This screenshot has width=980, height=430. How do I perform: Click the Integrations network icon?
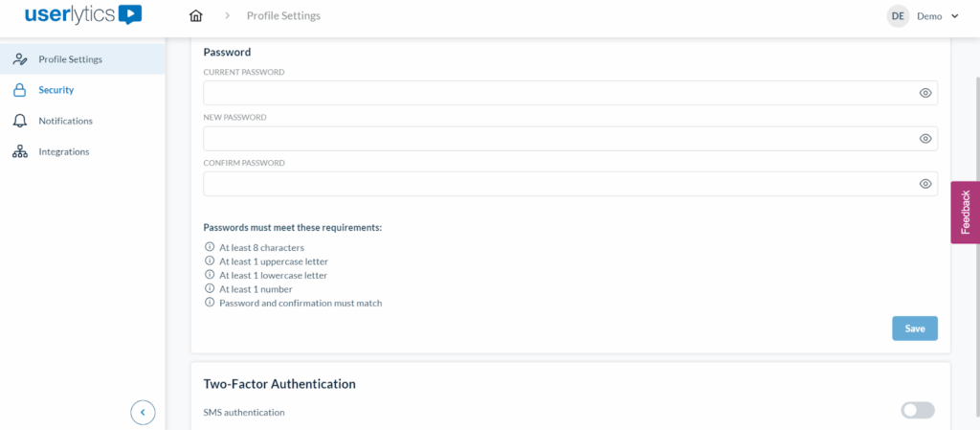[20, 151]
